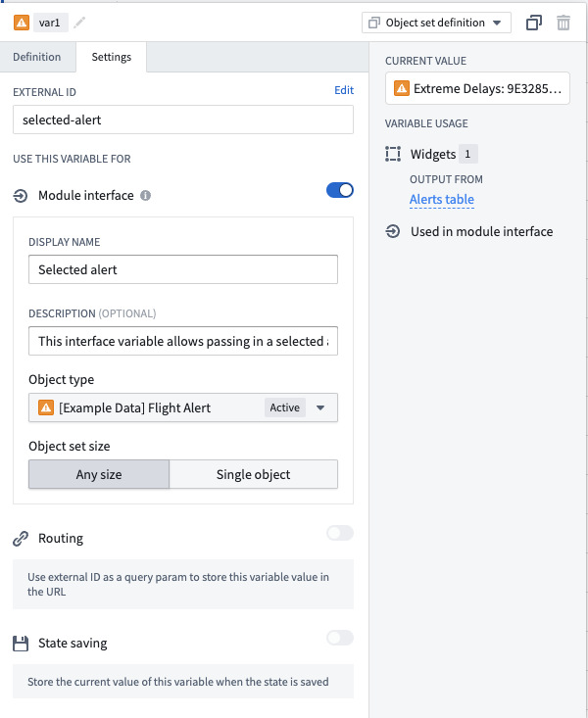Click the State saving floppy disk icon

21,644
